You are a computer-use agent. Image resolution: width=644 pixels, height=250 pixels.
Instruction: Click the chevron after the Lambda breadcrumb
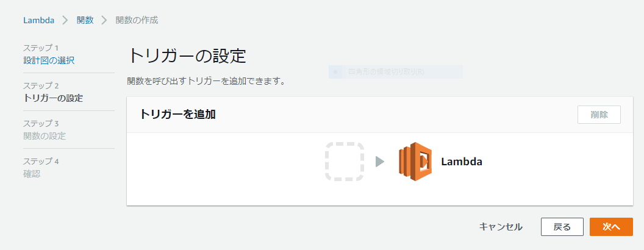[65, 20]
